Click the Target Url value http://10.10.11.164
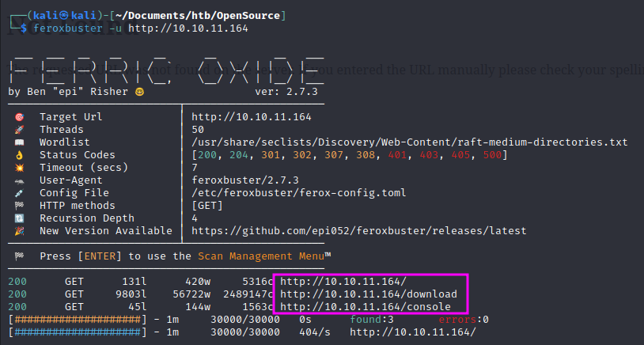The image size is (644, 345). (252, 117)
